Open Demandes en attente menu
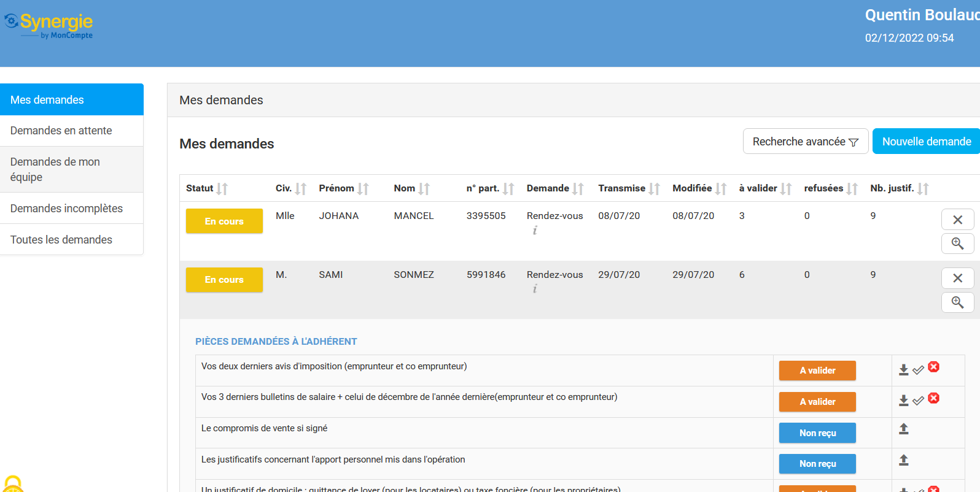Screen dimensions: 980x492 tap(61, 131)
